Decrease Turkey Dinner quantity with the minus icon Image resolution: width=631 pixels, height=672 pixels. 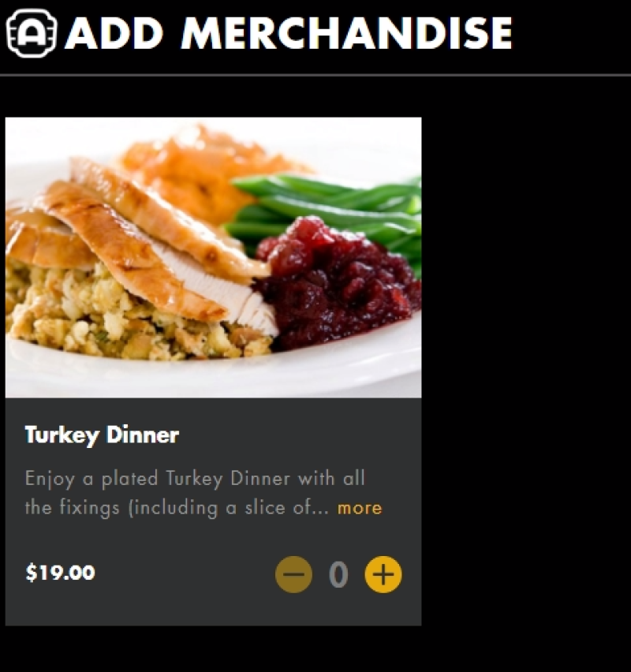click(293, 574)
